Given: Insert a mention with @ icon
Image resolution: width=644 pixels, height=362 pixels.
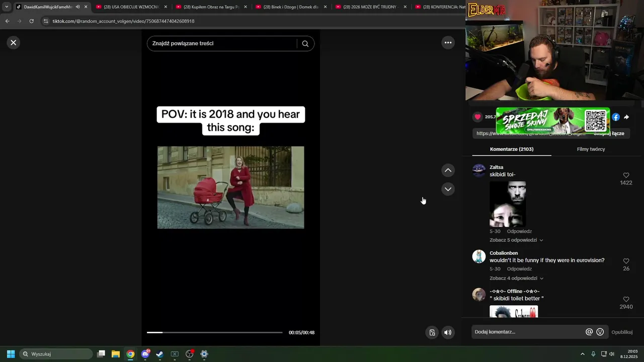Looking at the screenshot, I should pos(589,332).
